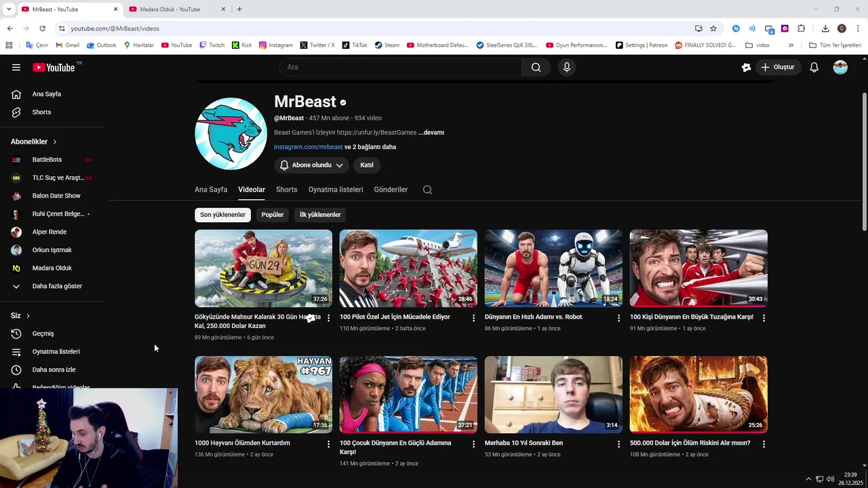Open options for 100 Kişi video
This screenshot has width=868, height=488.
764,318
